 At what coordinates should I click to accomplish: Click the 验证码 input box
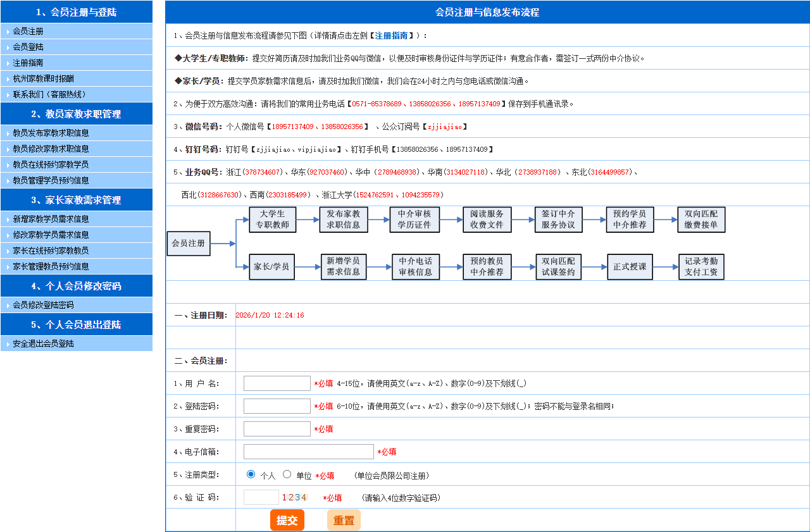click(261, 497)
